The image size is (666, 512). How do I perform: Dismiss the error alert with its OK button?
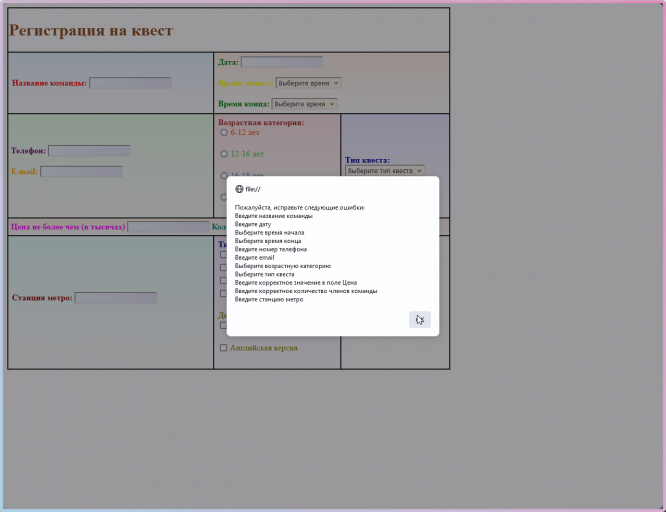(420, 320)
